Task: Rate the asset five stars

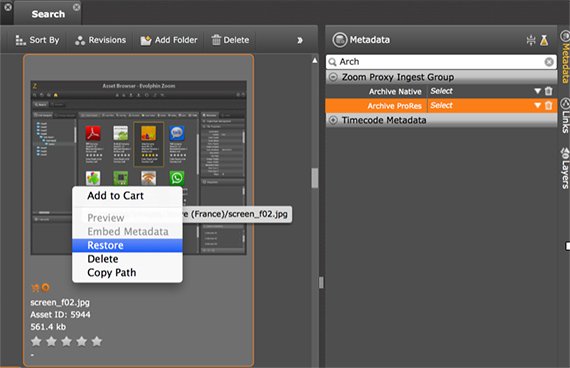Action: pos(97,341)
